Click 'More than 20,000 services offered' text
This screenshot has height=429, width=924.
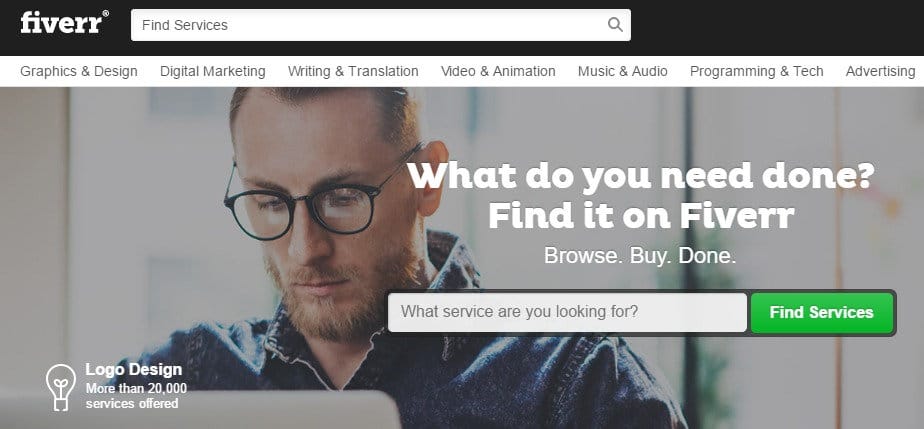(136, 396)
